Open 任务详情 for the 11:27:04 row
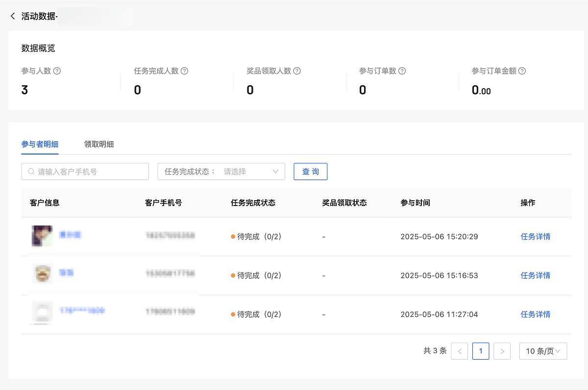 pyautogui.click(x=536, y=314)
